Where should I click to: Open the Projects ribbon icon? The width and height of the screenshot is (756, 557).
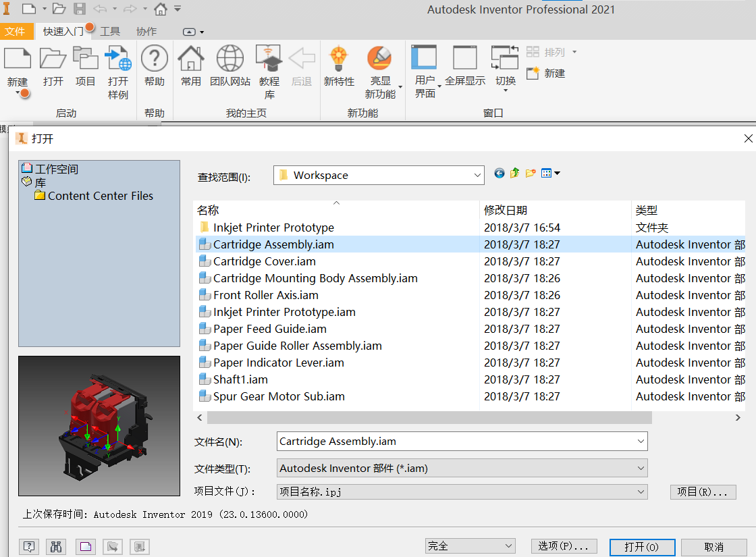[x=85, y=58]
